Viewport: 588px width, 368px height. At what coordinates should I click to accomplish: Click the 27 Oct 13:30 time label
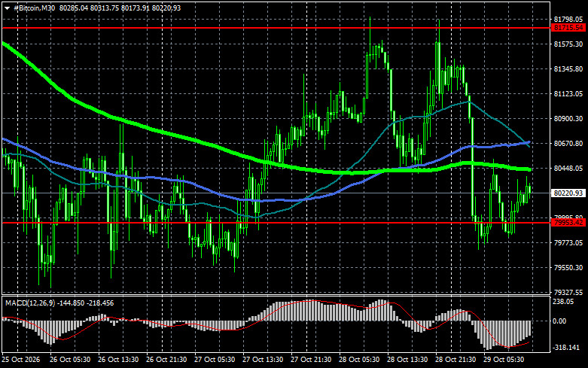pyautogui.click(x=263, y=360)
